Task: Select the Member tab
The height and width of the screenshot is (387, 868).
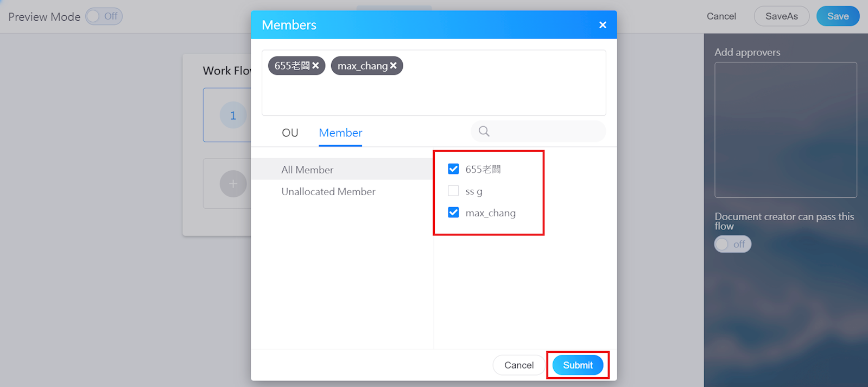Action: (340, 133)
